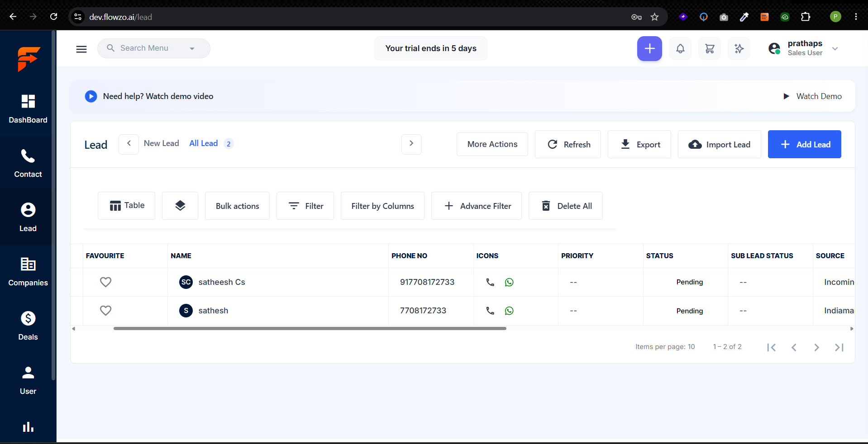Open the Filter panel
Viewport: 868px width, 444px height.
(305, 206)
